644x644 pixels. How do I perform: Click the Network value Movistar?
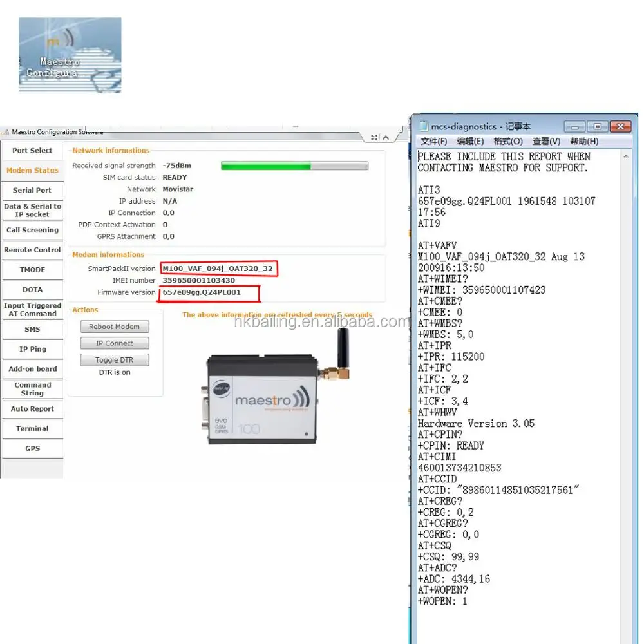click(x=178, y=190)
